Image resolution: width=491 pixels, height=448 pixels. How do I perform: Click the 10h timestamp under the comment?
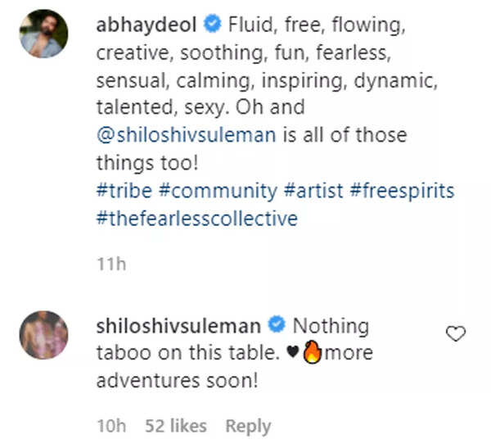pyautogui.click(x=110, y=426)
